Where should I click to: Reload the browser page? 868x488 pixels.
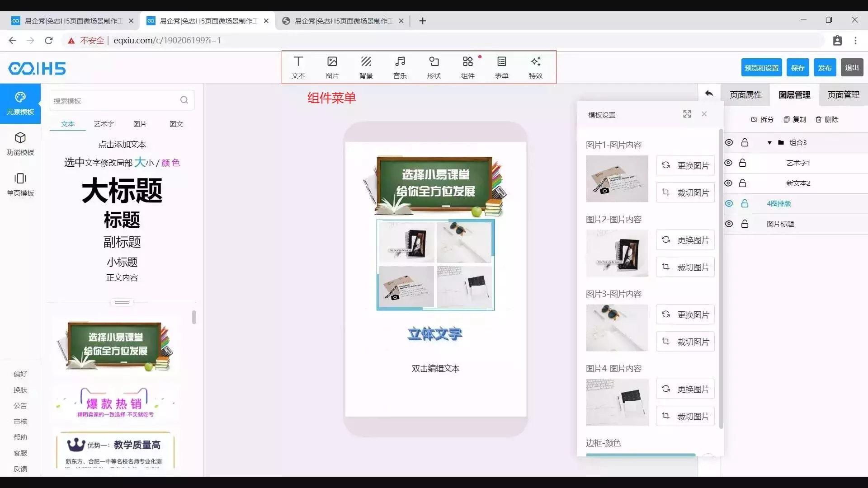49,40
